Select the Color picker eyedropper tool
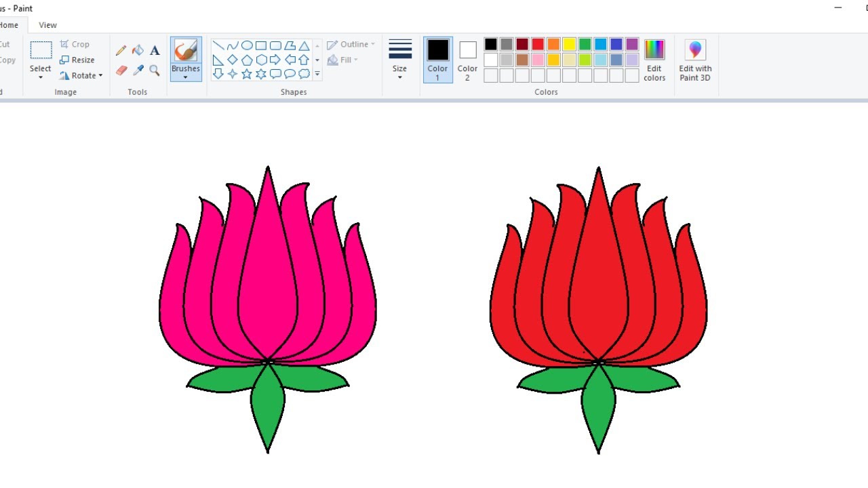 point(138,70)
